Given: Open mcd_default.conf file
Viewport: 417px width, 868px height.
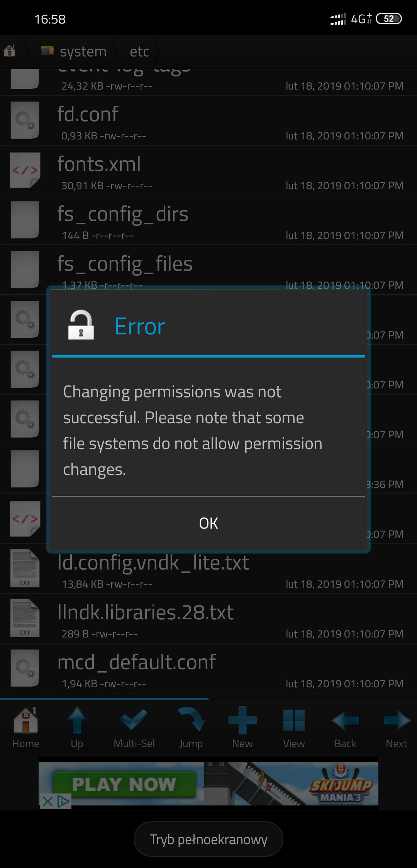Looking at the screenshot, I should (x=208, y=669).
